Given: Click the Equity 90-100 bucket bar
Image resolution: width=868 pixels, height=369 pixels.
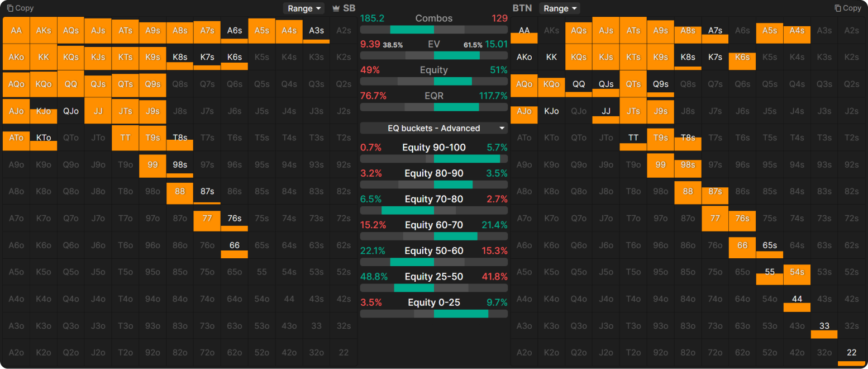Looking at the screenshot, I should [434, 159].
